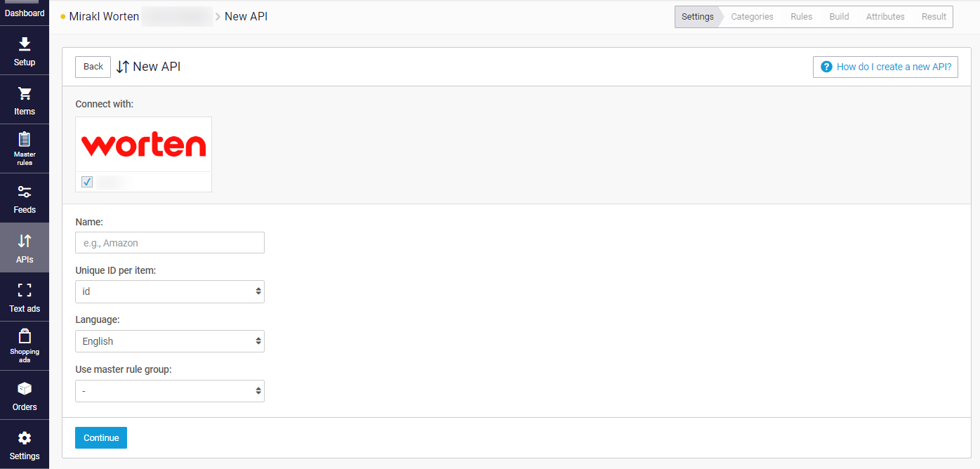Open the Unique ID per item dropdown
Screen dimensions: 980x469
169,291
